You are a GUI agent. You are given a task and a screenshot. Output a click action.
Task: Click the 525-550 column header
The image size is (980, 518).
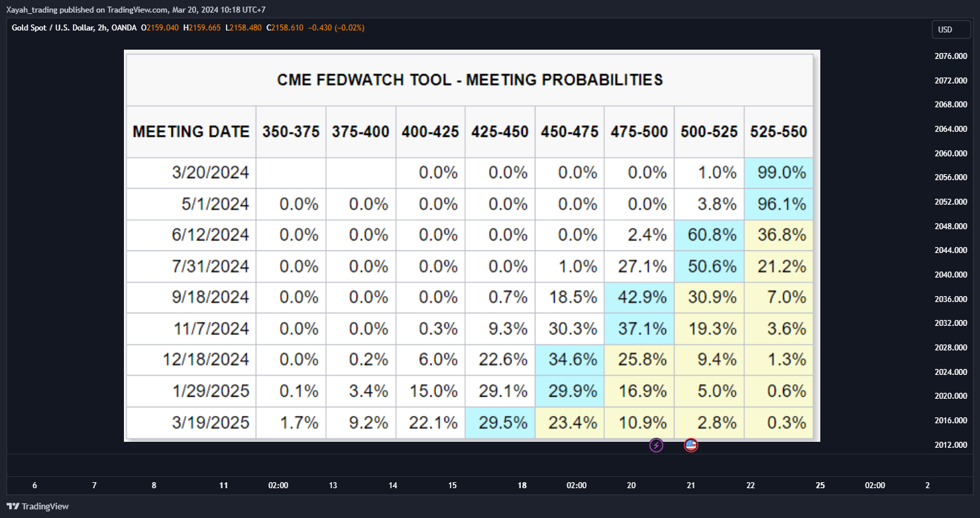[x=779, y=132]
